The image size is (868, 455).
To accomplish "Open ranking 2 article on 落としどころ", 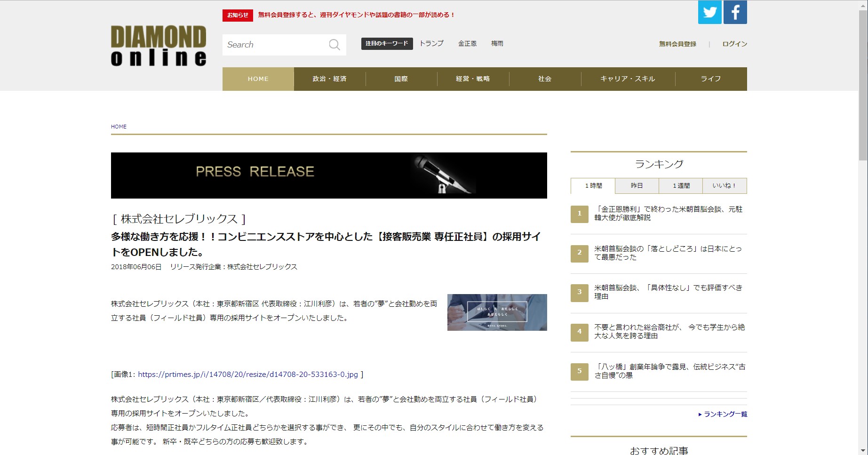I will click(x=668, y=253).
